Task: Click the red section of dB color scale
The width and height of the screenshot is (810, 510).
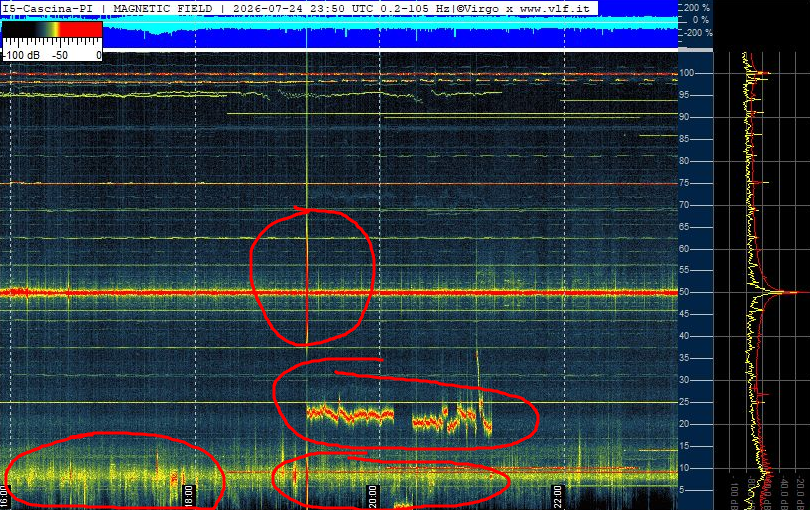Action: pos(81,29)
